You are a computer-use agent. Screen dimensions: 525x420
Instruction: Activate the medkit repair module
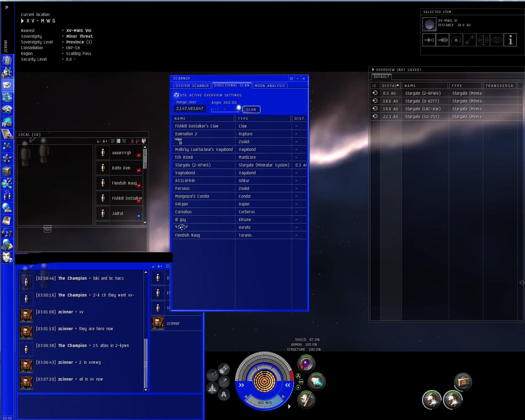click(x=463, y=381)
